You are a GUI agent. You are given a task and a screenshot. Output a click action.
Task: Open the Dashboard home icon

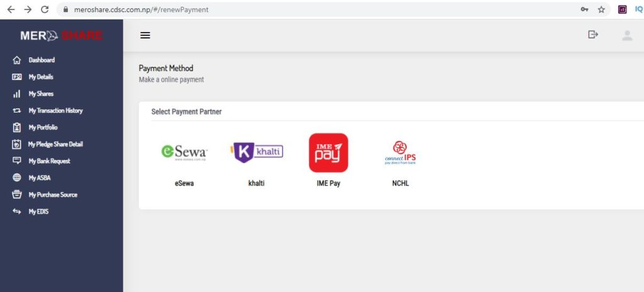click(x=17, y=60)
